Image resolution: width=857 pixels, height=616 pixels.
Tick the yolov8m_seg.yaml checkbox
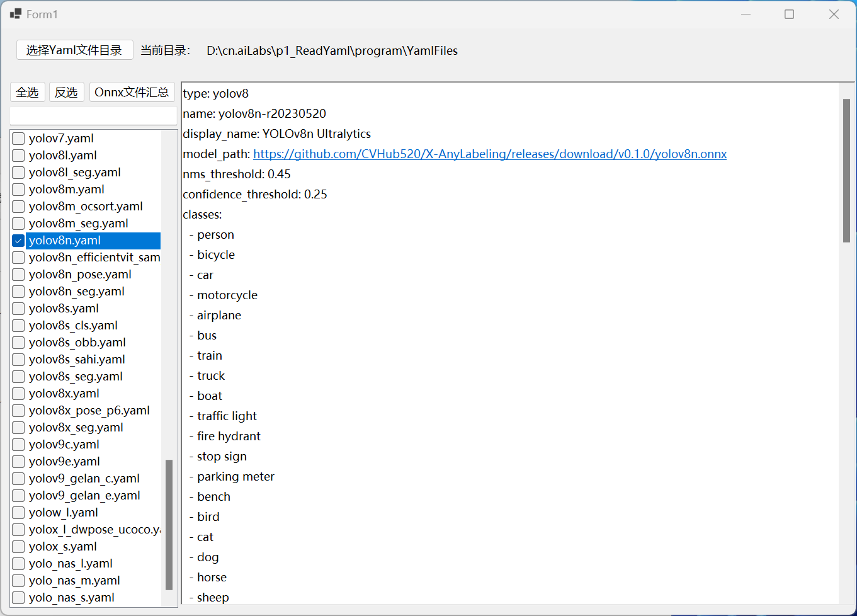pyautogui.click(x=18, y=224)
